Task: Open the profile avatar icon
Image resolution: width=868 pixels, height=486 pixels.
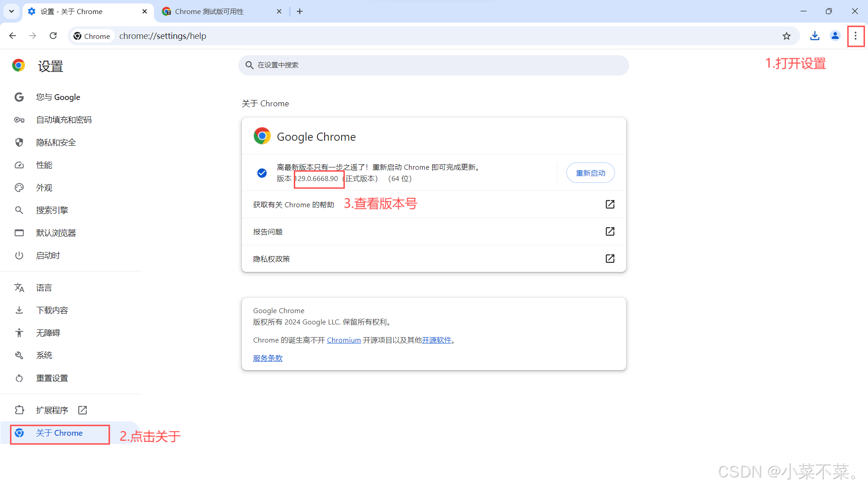Action: pyautogui.click(x=835, y=36)
